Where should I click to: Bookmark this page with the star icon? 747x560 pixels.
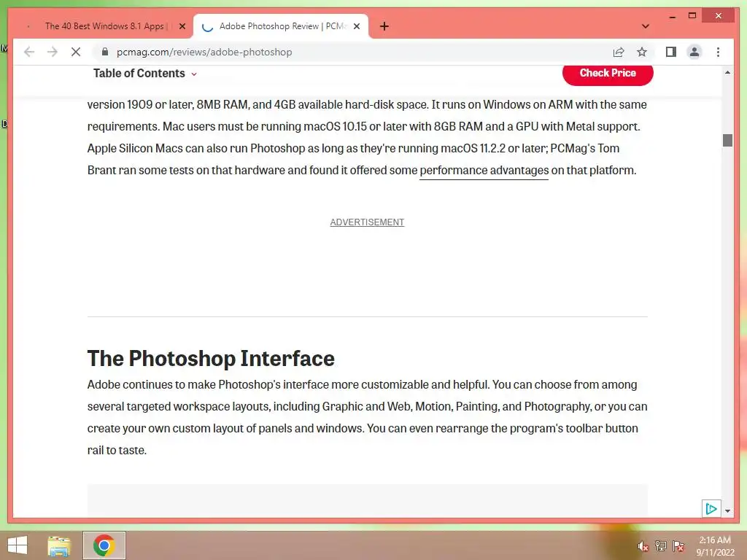[642, 52]
